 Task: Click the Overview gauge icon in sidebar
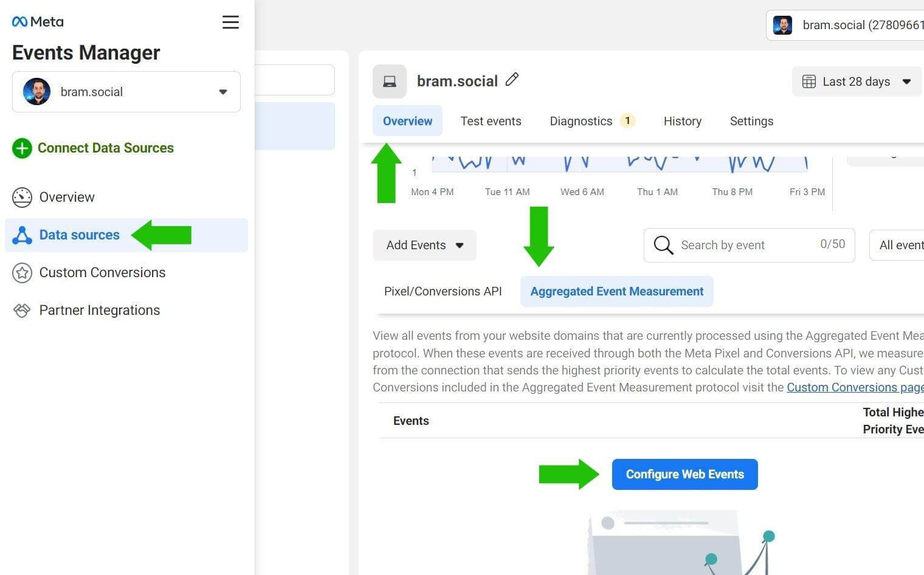tap(22, 197)
